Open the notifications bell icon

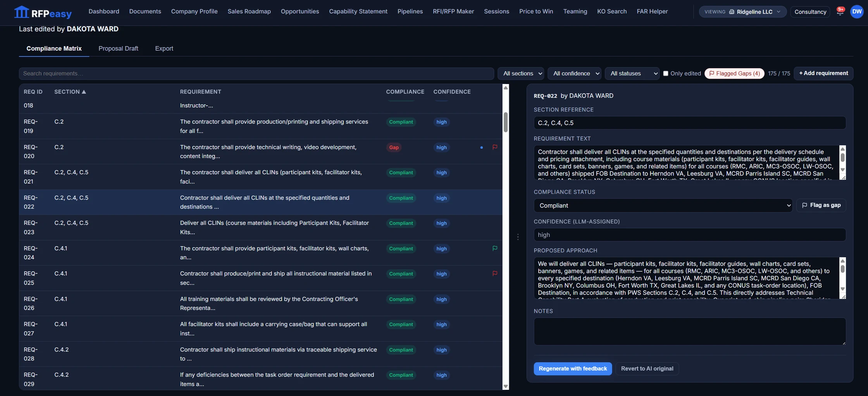840,12
